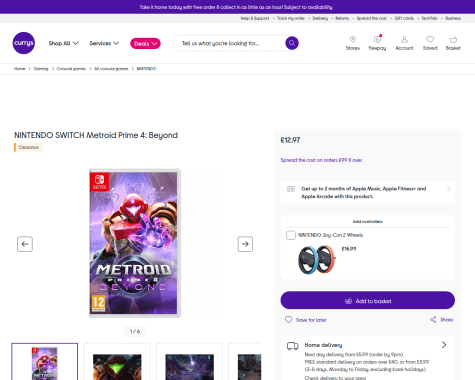Image resolution: width=475 pixels, height=380 pixels.
Task: Tick the NINTENDO Joy-Con 2 Wheels checkbox
Action: (x=291, y=235)
